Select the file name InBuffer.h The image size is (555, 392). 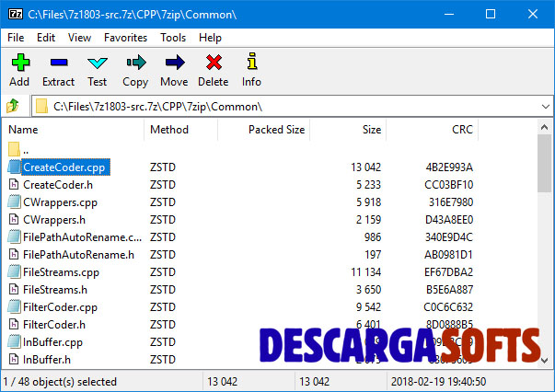point(47,360)
